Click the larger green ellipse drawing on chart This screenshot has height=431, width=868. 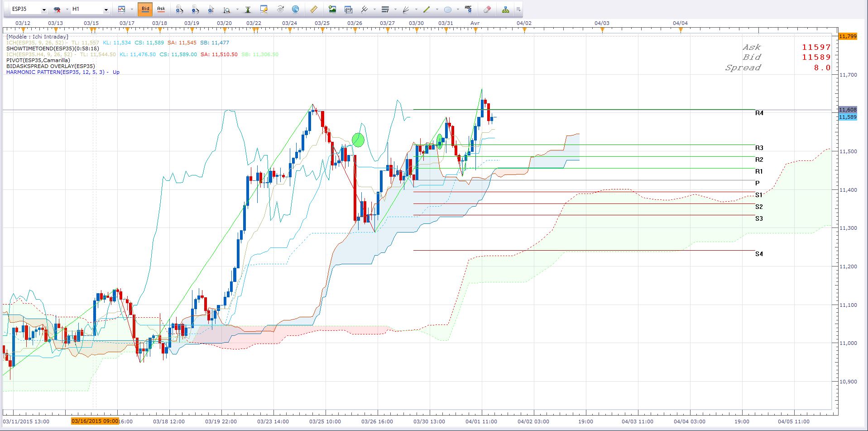[x=358, y=140]
